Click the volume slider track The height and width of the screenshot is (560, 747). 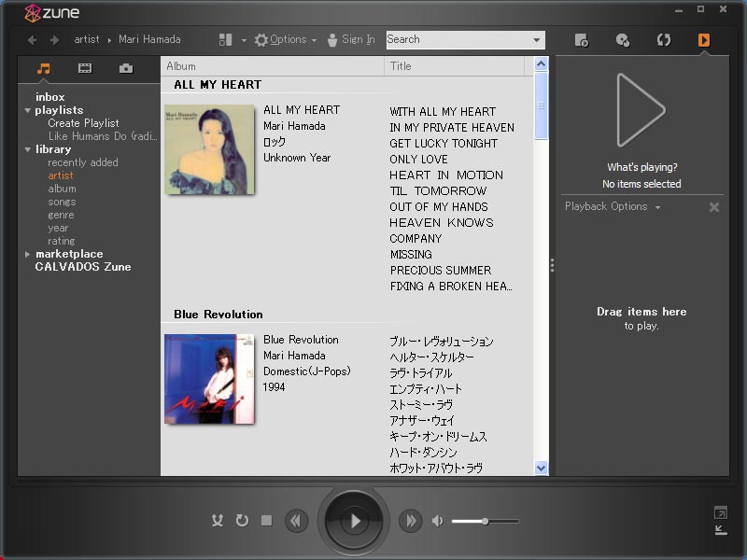485,522
